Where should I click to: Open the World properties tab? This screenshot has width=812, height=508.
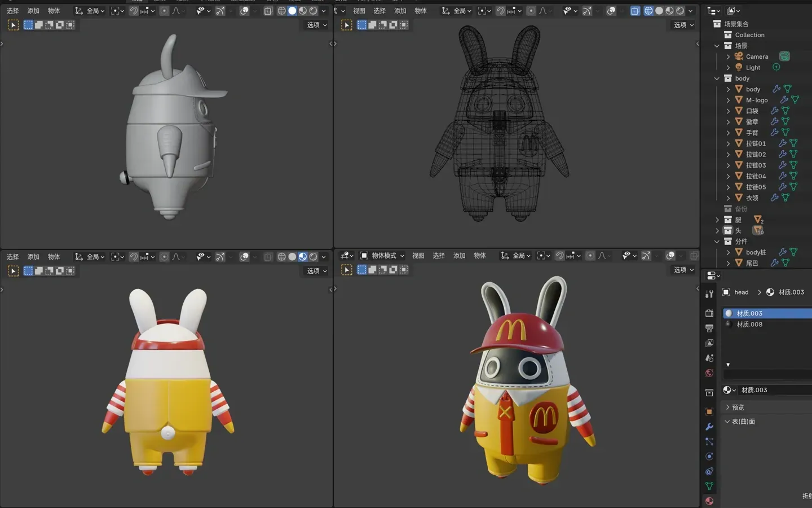click(709, 373)
